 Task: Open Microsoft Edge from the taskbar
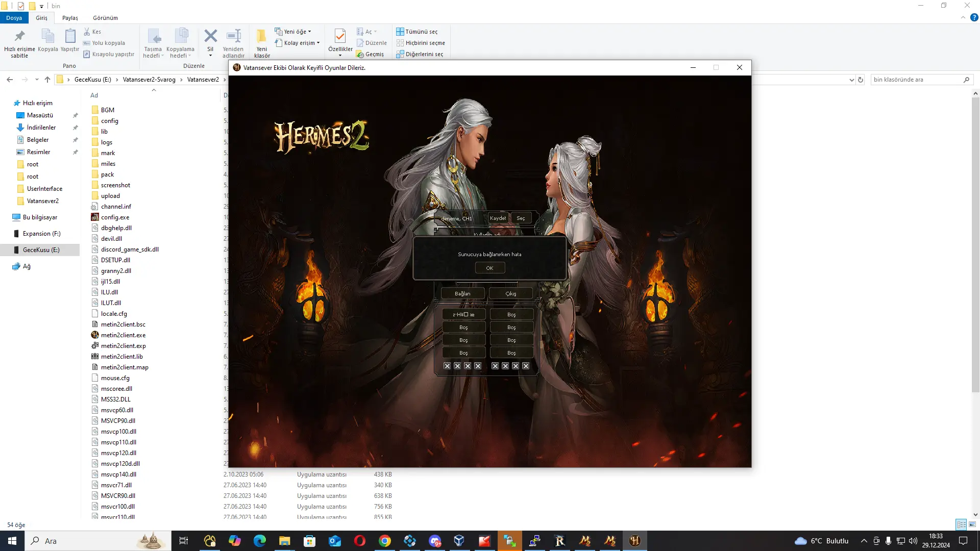[260, 541]
